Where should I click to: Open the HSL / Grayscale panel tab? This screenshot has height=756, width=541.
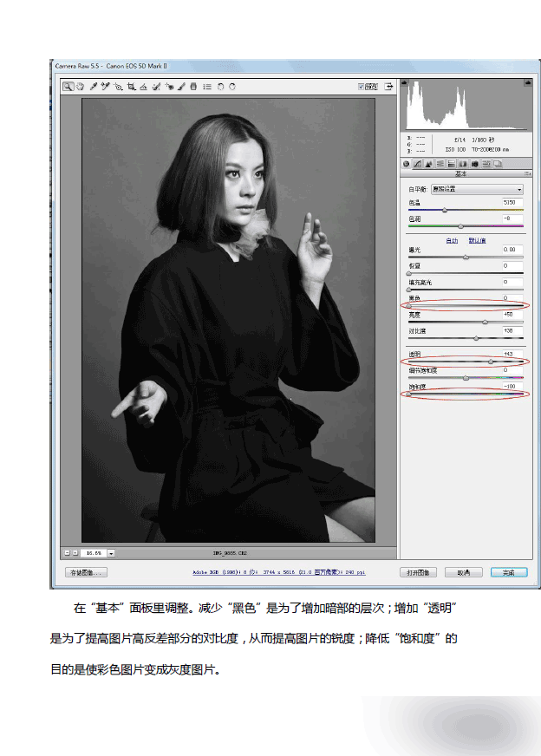click(x=440, y=164)
